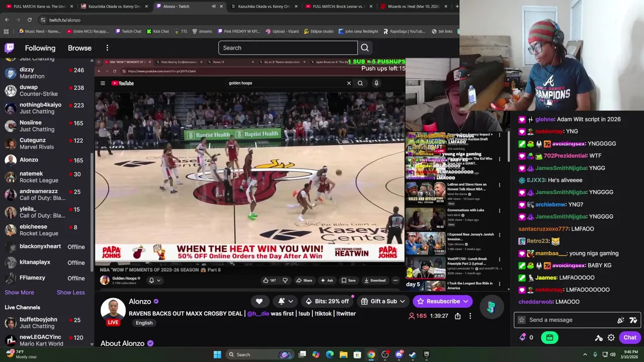Click the heart follow icon
The height and width of the screenshot is (362, 644).
tap(259, 301)
